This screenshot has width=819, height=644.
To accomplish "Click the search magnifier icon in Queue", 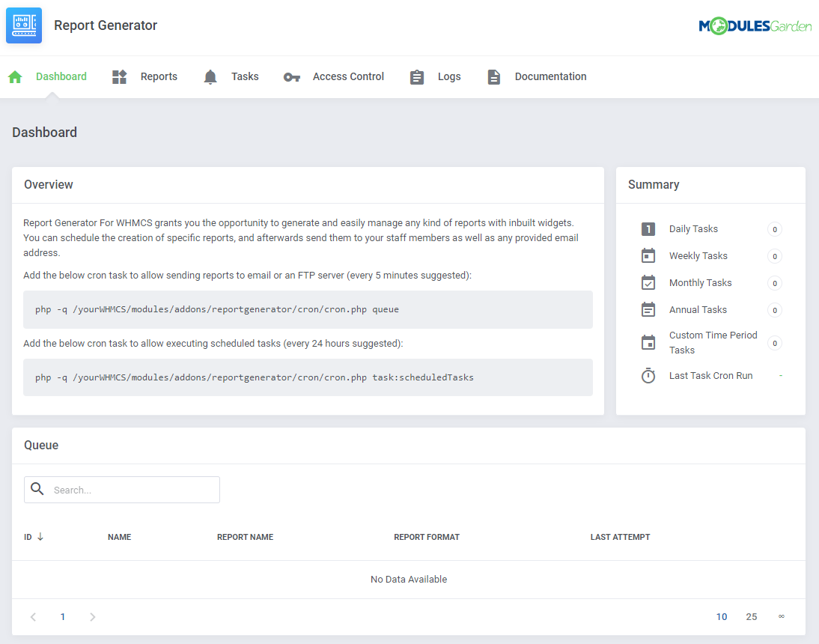I will click(37, 489).
